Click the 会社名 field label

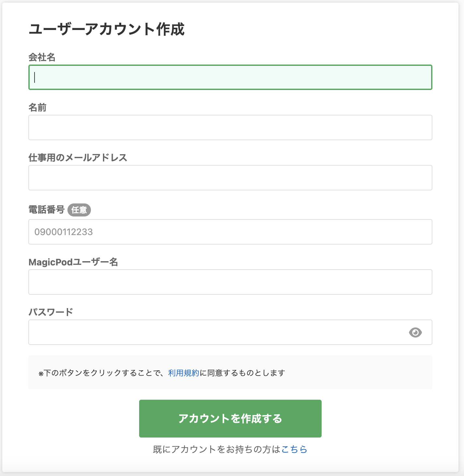click(x=42, y=57)
